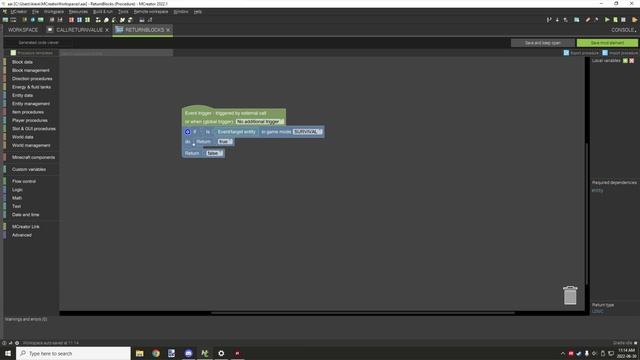Close the RETURNBLOCKS tab

(x=168, y=30)
